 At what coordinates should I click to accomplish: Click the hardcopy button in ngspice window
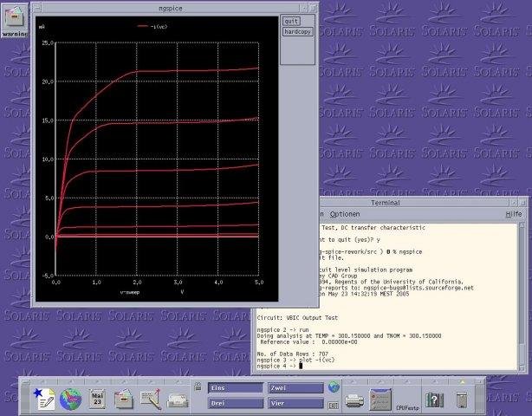[x=297, y=31]
